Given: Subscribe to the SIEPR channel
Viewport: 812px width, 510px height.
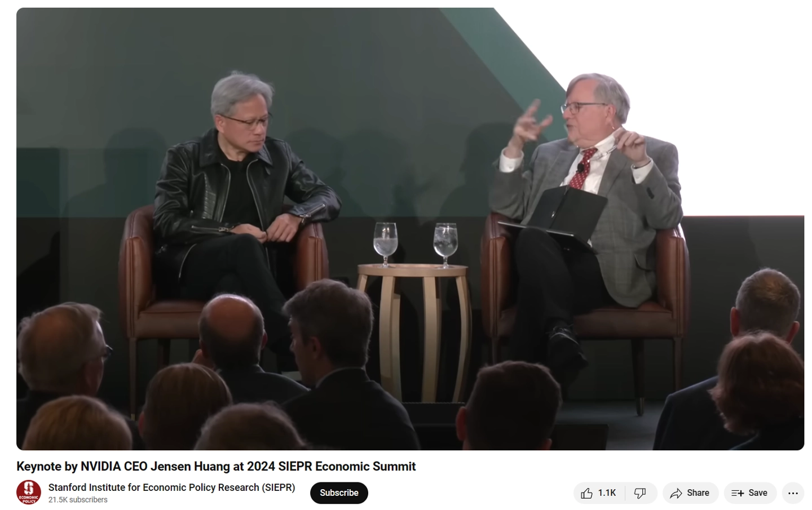Looking at the screenshot, I should [339, 493].
